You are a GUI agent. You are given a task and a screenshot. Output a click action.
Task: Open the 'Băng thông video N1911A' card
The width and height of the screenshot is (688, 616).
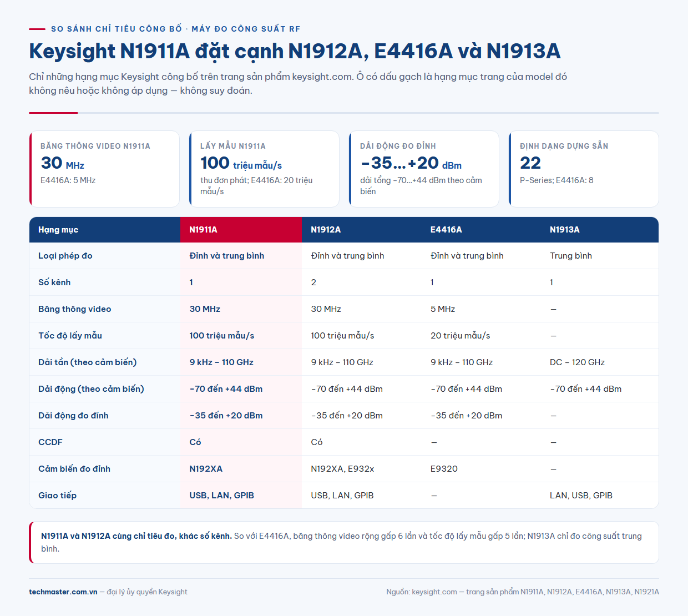click(104, 169)
